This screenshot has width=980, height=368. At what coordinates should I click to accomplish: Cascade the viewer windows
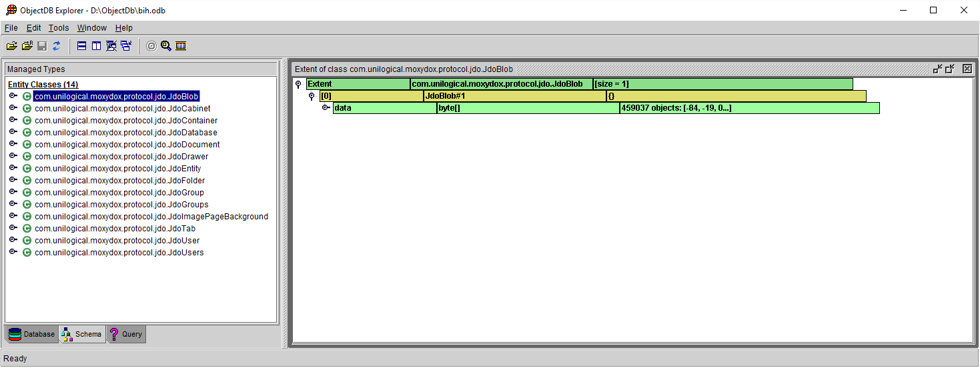click(x=126, y=46)
